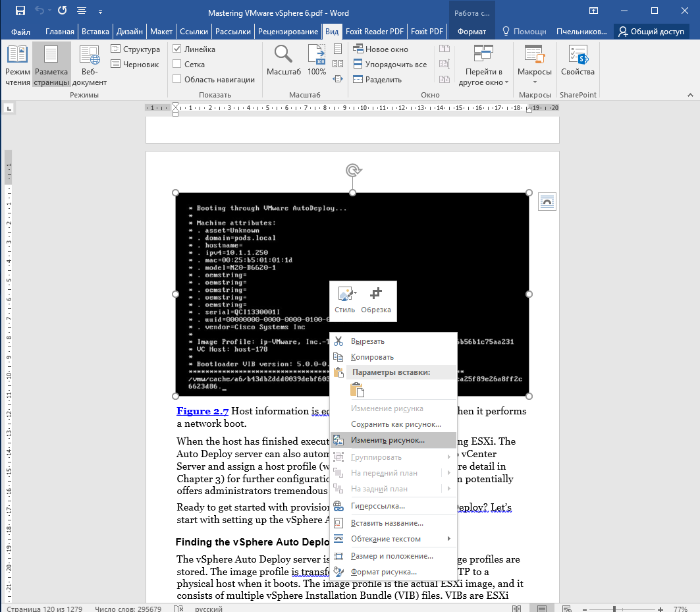The width and height of the screenshot is (700, 612).
Task: Click the Ribbon Display Options icon
Action: 593,11
